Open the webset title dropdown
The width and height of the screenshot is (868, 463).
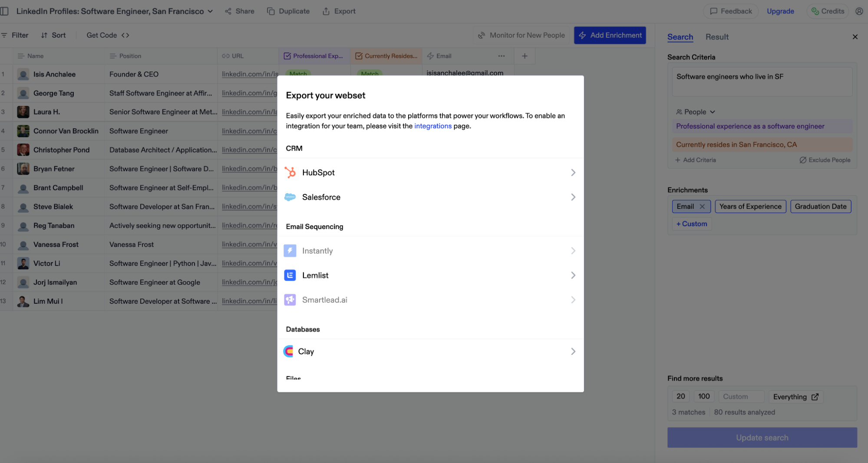[210, 11]
